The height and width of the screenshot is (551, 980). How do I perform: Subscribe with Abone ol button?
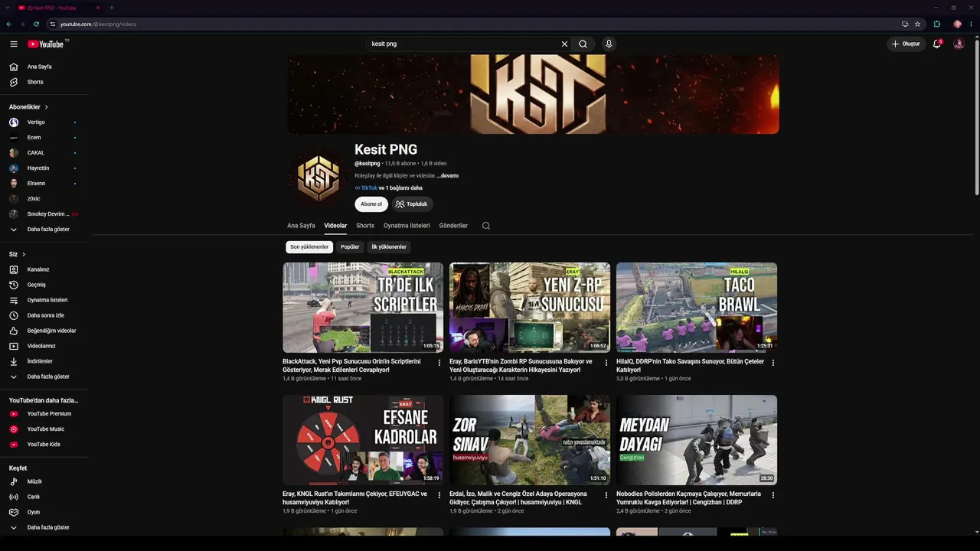[x=371, y=204]
